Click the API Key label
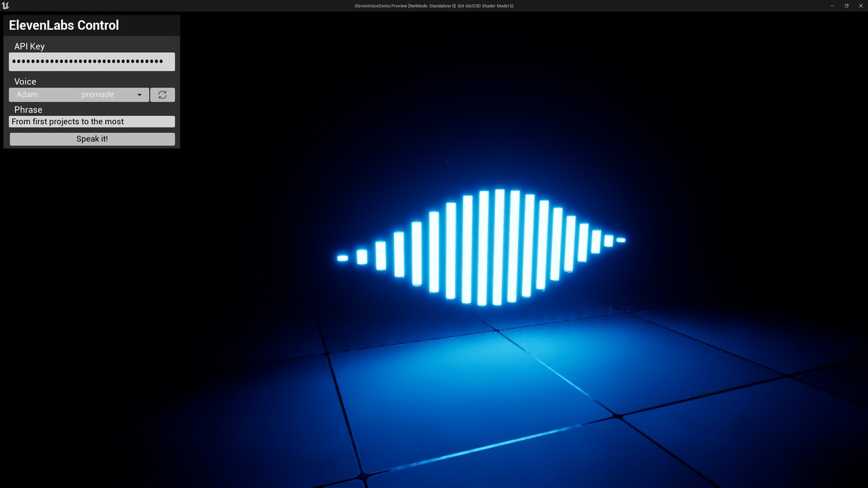 [x=29, y=46]
